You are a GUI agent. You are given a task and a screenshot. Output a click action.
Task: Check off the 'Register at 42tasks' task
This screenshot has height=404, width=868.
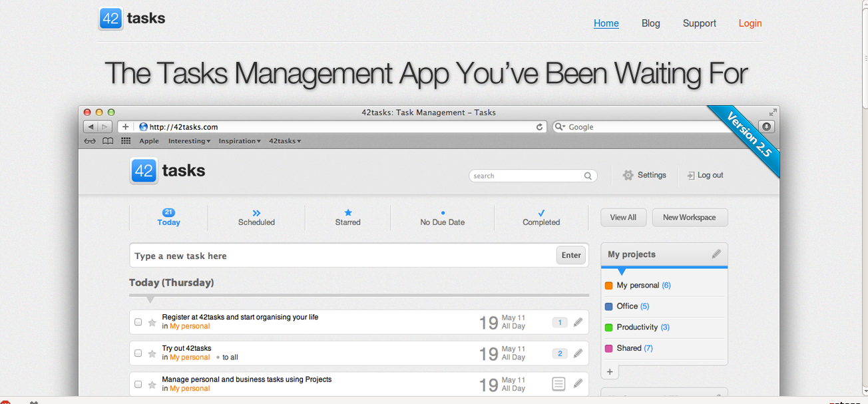[x=138, y=322]
